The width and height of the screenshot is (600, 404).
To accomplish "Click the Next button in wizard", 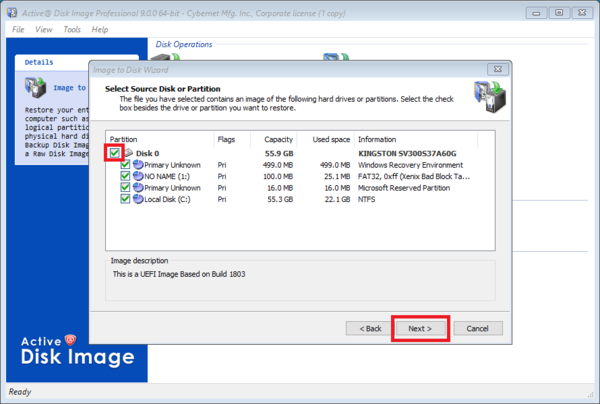I will point(420,329).
